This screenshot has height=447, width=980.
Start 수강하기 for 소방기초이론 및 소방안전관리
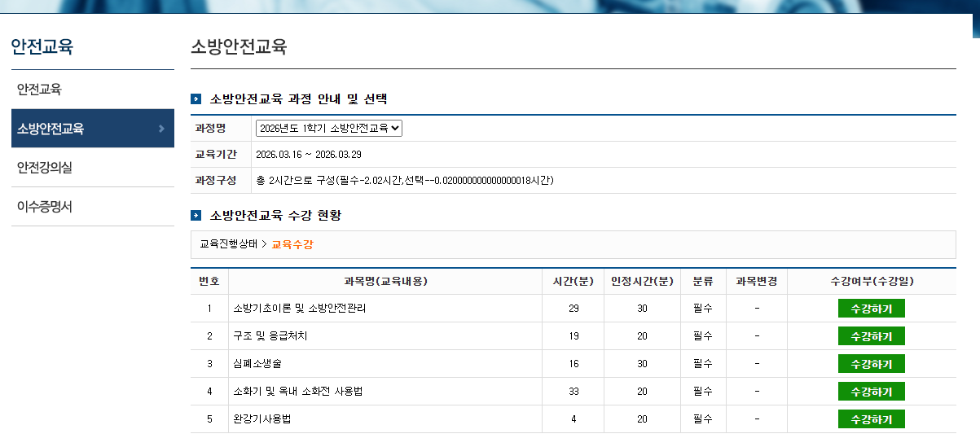tap(871, 309)
